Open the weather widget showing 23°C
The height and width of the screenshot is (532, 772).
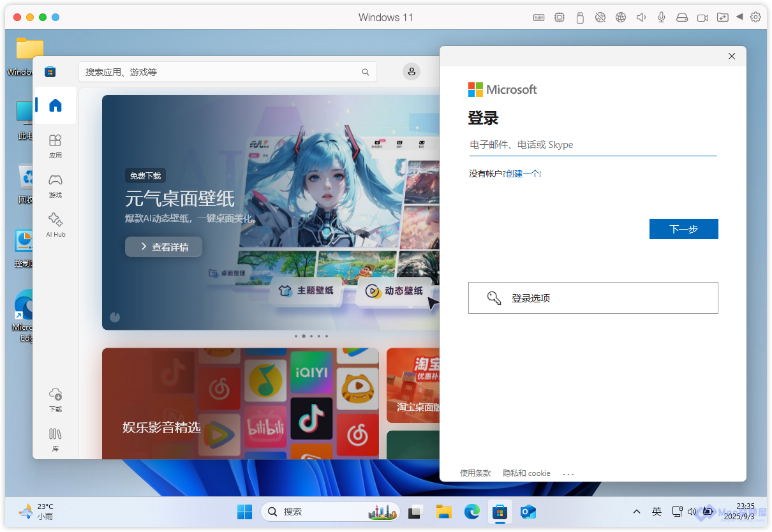[x=37, y=512]
